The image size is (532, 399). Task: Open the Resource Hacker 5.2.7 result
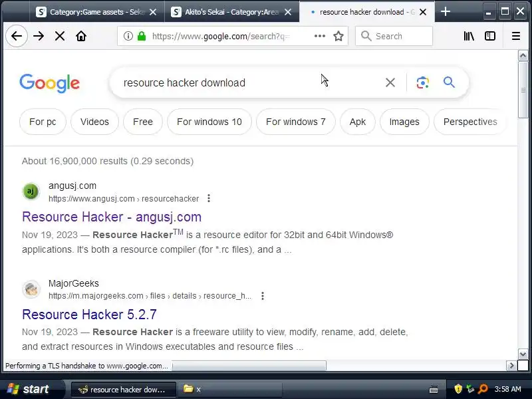[89, 315]
